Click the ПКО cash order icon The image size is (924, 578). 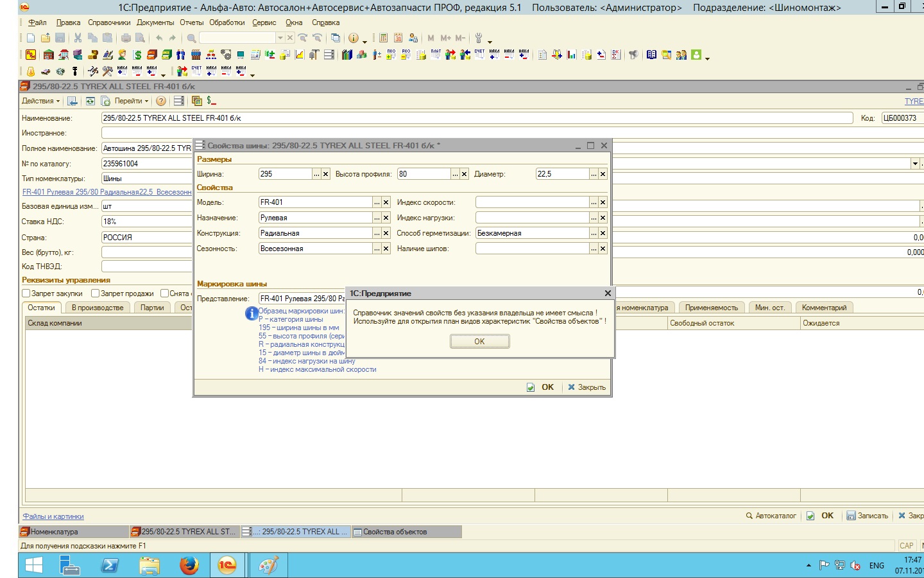click(391, 55)
